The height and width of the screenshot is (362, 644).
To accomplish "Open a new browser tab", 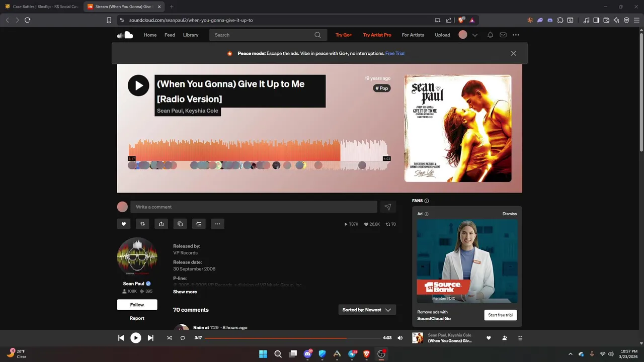I will pyautogui.click(x=172, y=7).
